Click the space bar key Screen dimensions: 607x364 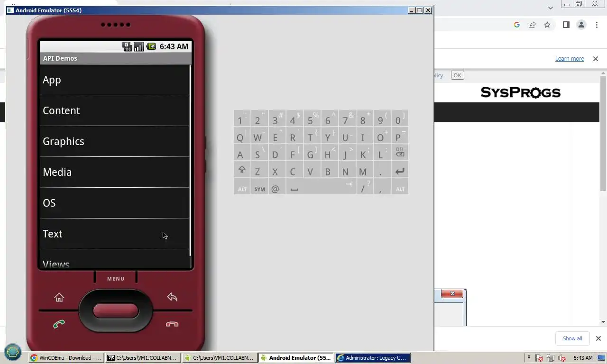(321, 187)
